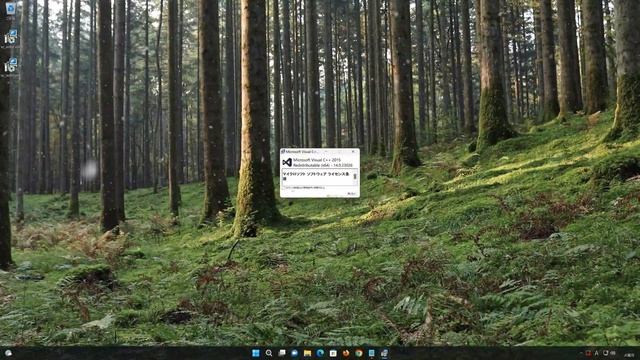The image size is (640, 360).
Task: Open Task View on the taskbar
Action: click(x=282, y=353)
